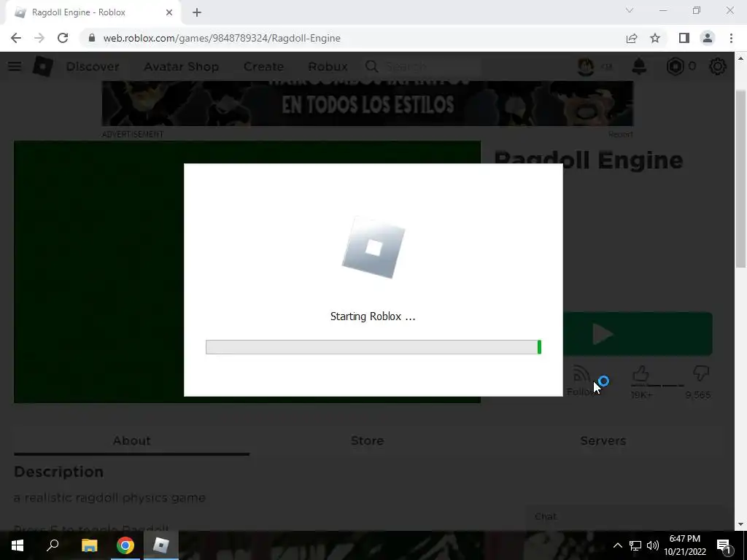This screenshot has height=560, width=747.
Task: Open the Create page
Action: 263,66
